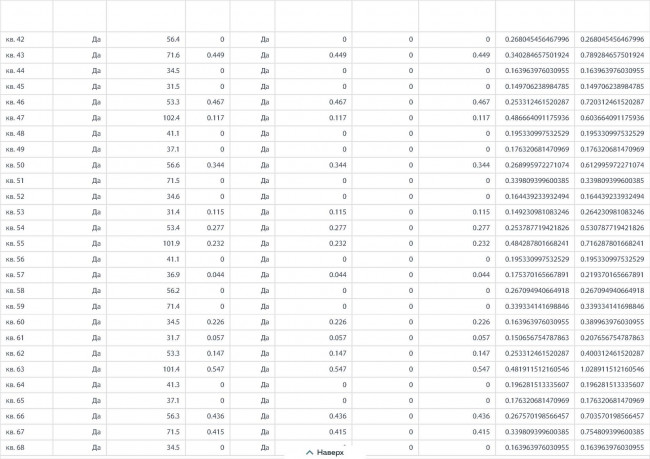Click the area value "101.9"
This screenshot has width=650, height=459.
click(172, 243)
